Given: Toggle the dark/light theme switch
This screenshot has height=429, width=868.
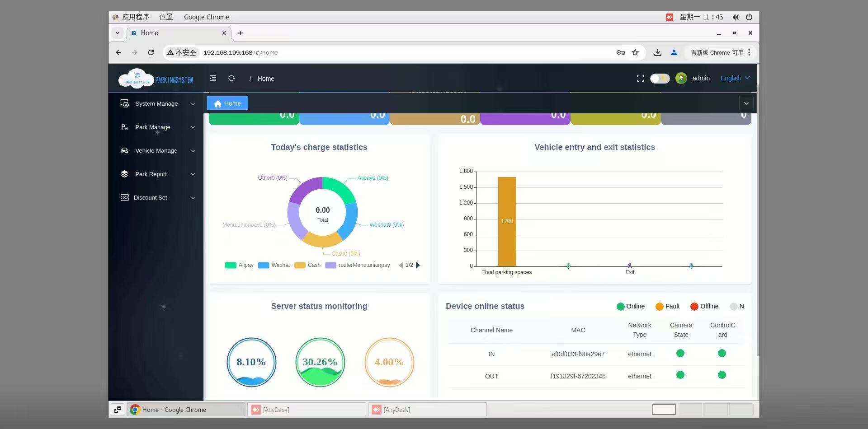Looking at the screenshot, I should 660,79.
